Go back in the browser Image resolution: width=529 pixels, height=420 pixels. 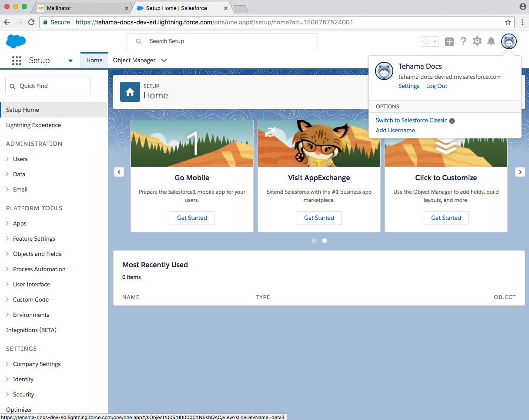[7, 22]
